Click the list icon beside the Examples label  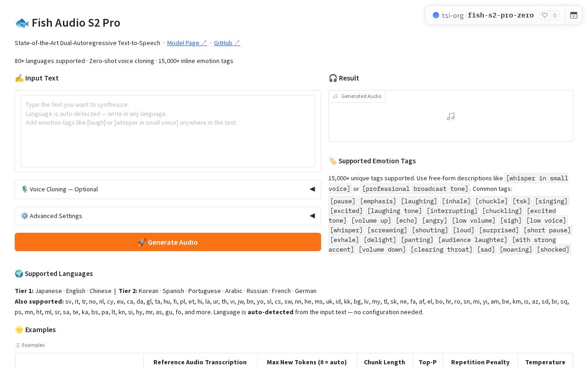(17, 345)
